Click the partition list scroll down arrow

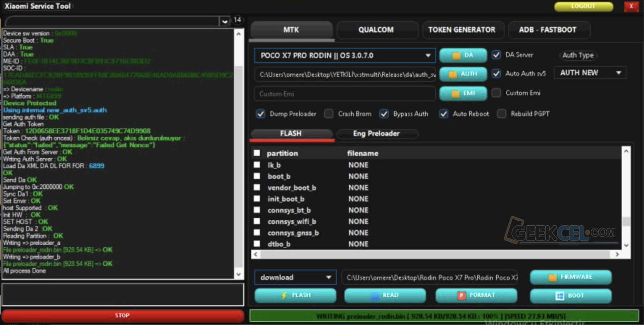pyautogui.click(x=626, y=245)
